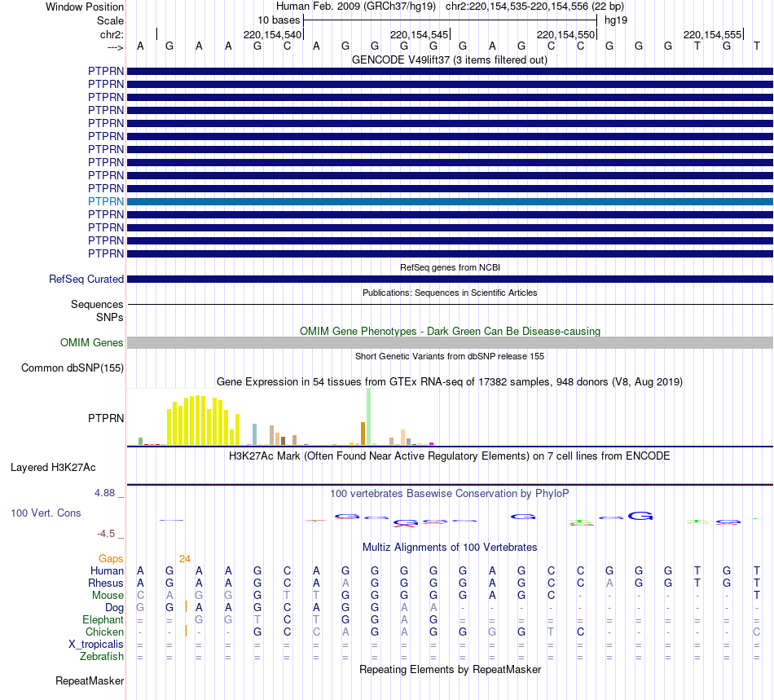The height and width of the screenshot is (700, 774).
Task: Open Repeating Elements by RepeatMasker title
Action: coord(450,669)
